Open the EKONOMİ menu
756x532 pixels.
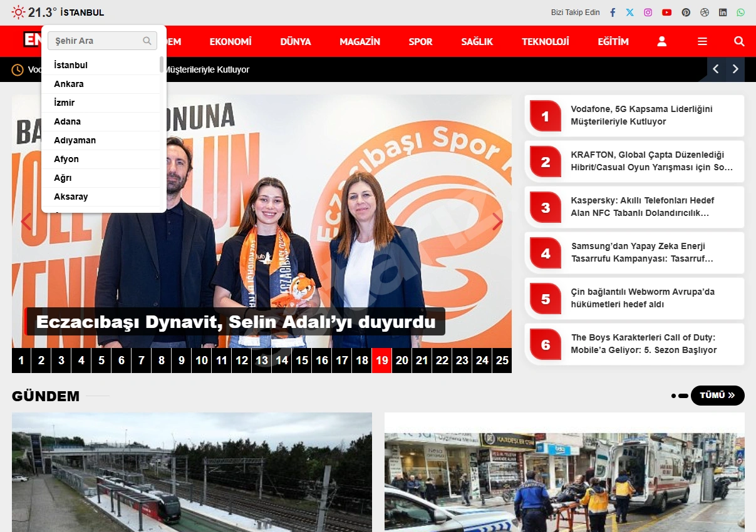230,41
